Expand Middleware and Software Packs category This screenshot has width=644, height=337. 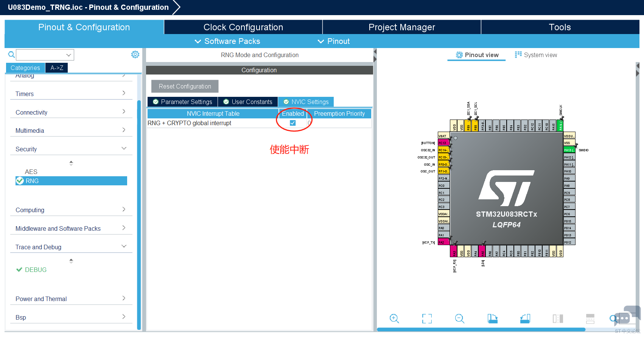tap(71, 228)
